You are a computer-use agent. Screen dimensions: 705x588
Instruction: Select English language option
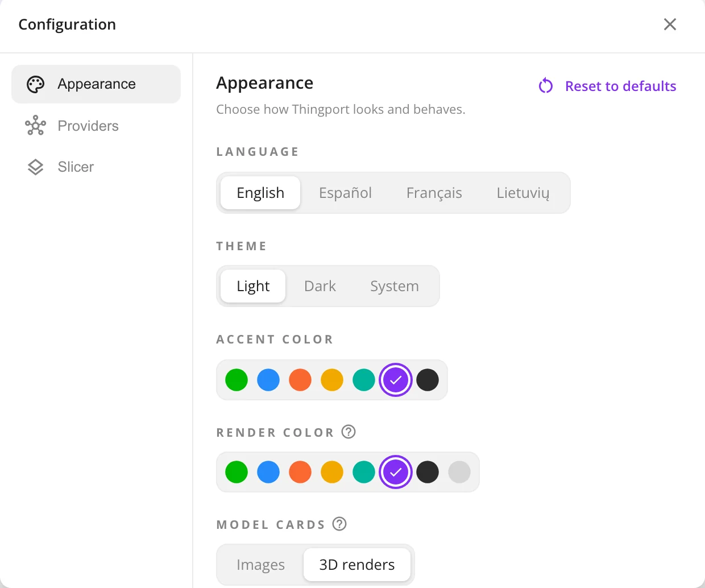[x=260, y=193]
